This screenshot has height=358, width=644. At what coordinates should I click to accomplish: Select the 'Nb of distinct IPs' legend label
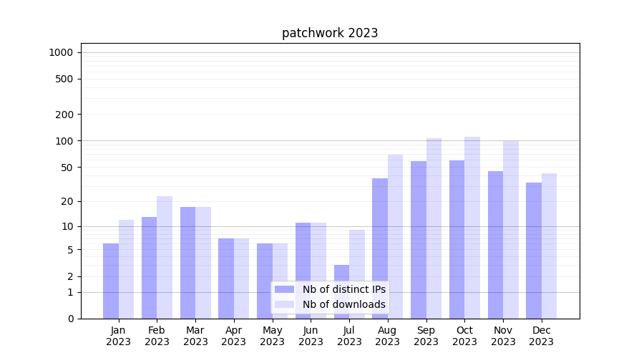(x=343, y=289)
